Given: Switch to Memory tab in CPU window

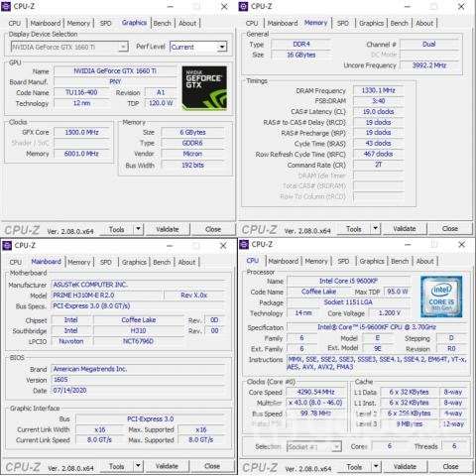Looking at the screenshot, I should coord(316,261).
